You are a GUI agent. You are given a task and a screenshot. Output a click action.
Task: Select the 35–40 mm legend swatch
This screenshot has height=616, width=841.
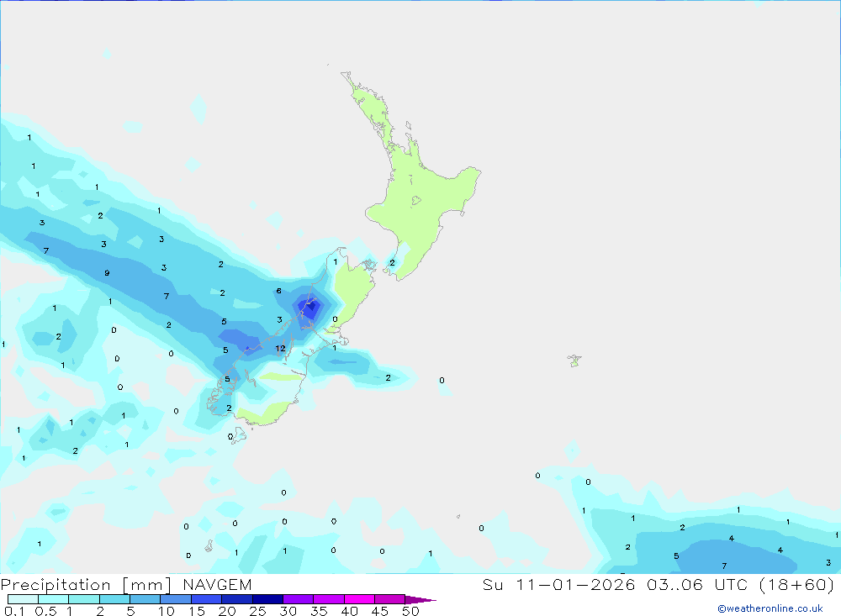coord(329,599)
